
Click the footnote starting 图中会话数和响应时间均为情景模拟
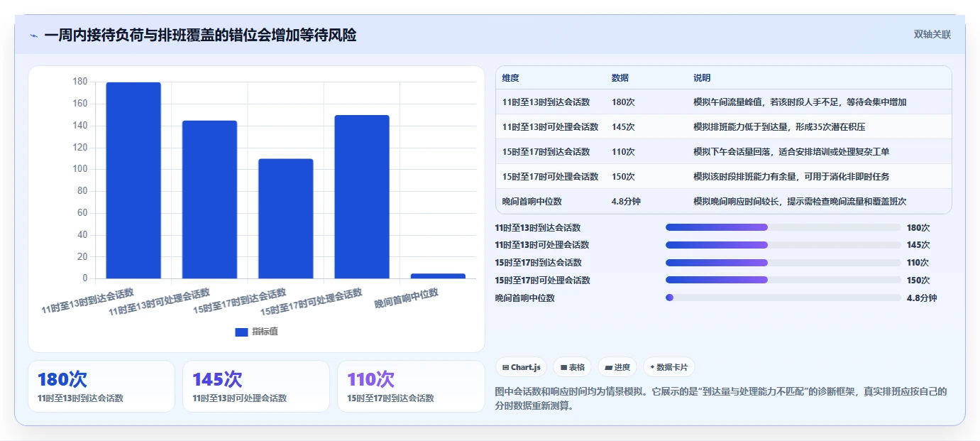[x=720, y=398]
